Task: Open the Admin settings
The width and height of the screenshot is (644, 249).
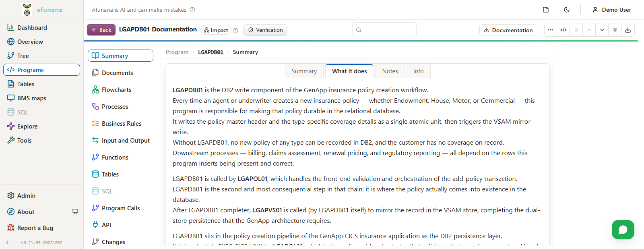Action: 41,195
